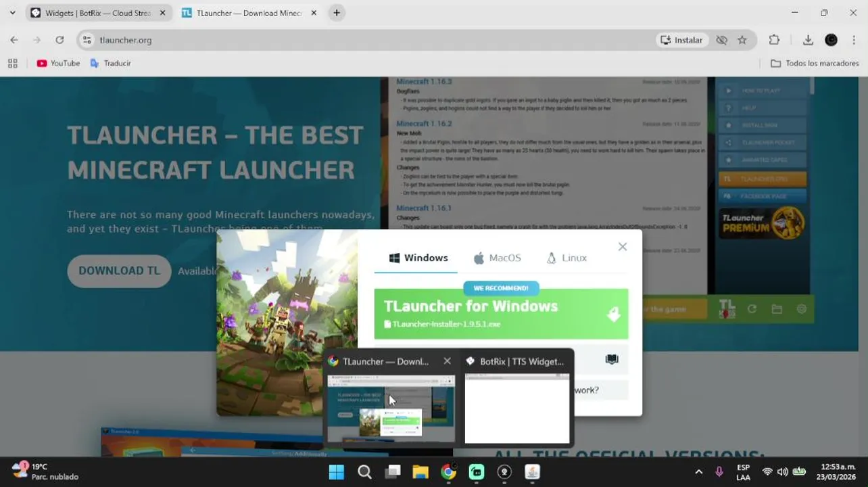Open the Extensions puzzle icon
Image resolution: width=868 pixels, height=487 pixels.
[774, 40]
